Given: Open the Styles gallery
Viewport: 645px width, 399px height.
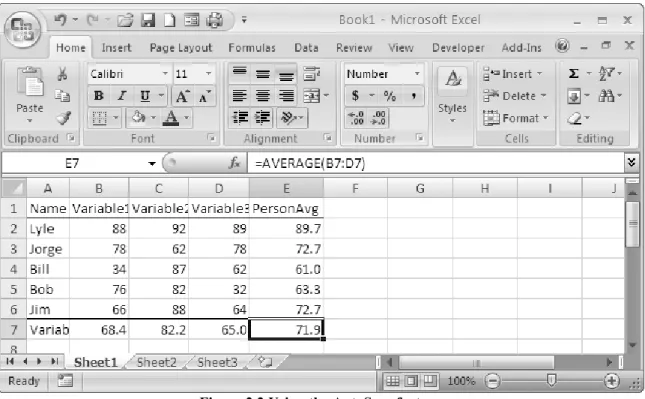Looking at the screenshot, I should [x=452, y=95].
